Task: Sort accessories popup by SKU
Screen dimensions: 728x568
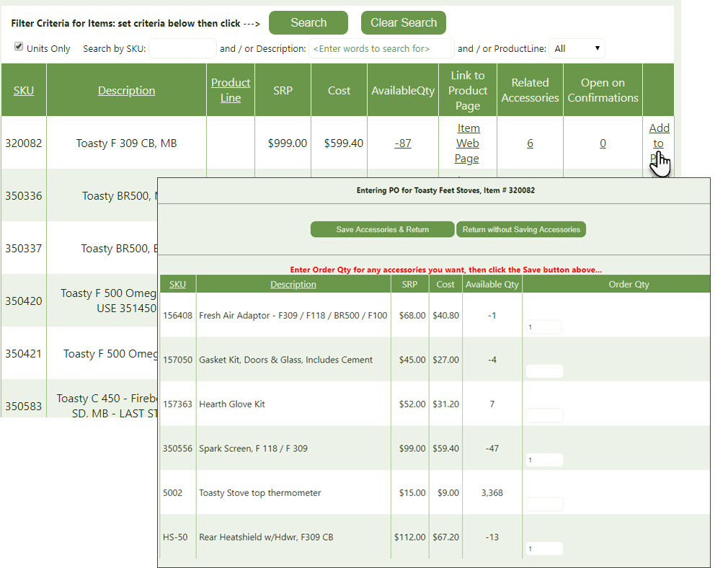Action: point(177,283)
